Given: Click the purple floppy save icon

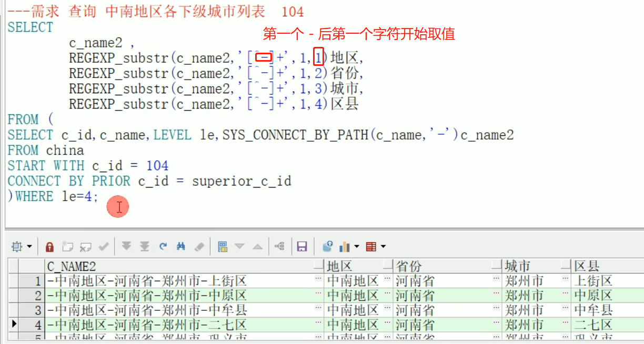Looking at the screenshot, I should pyautogui.click(x=302, y=246).
